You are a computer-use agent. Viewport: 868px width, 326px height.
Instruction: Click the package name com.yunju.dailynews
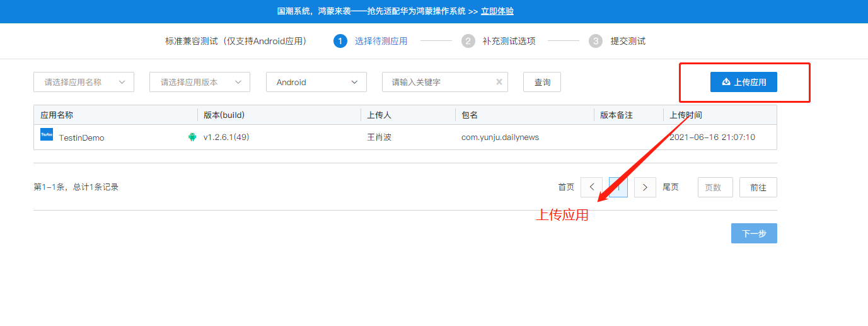[501, 137]
